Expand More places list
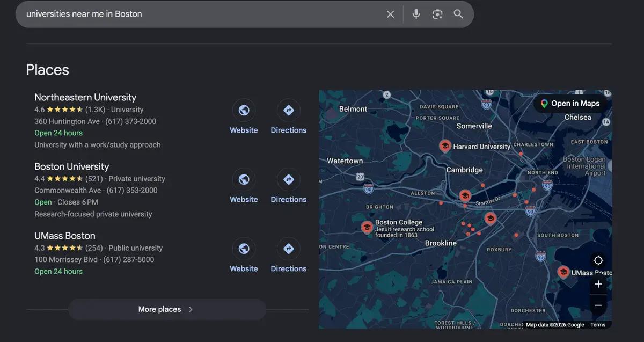The height and width of the screenshot is (342, 644). 167,309
